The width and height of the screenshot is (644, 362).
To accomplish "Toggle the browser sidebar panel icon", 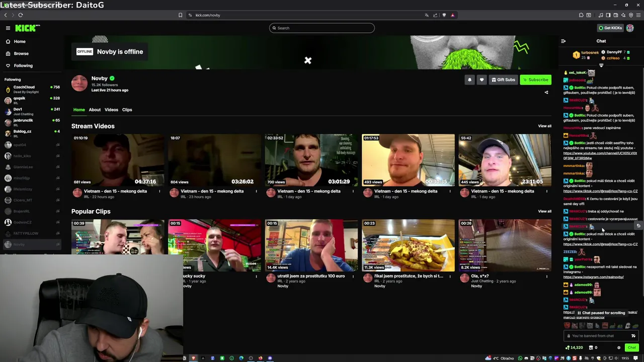I will click(608, 15).
